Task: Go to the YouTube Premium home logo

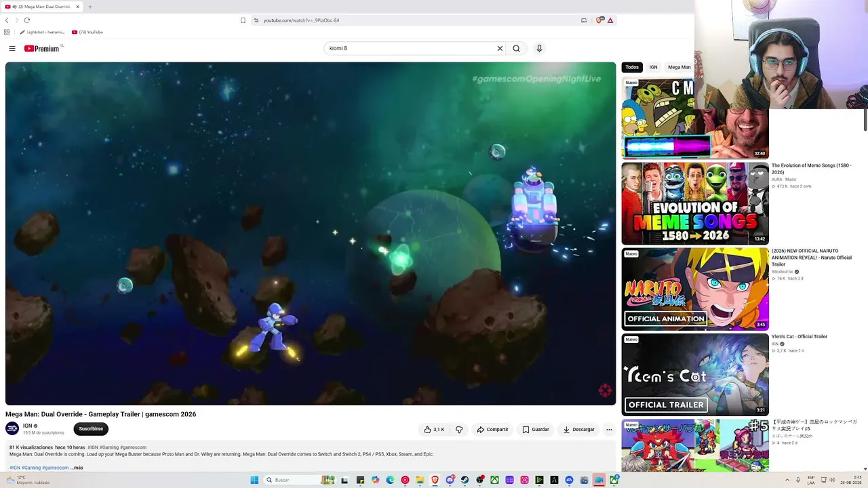Action: [x=43, y=48]
